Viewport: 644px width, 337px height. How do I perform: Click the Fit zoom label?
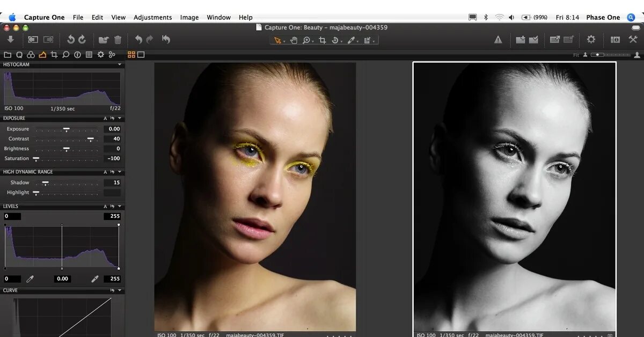coord(576,55)
